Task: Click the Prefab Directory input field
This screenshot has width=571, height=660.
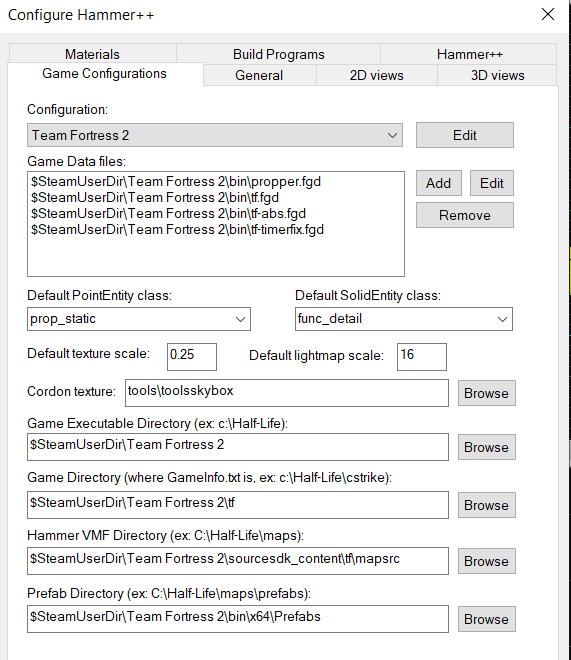Action: (238, 619)
